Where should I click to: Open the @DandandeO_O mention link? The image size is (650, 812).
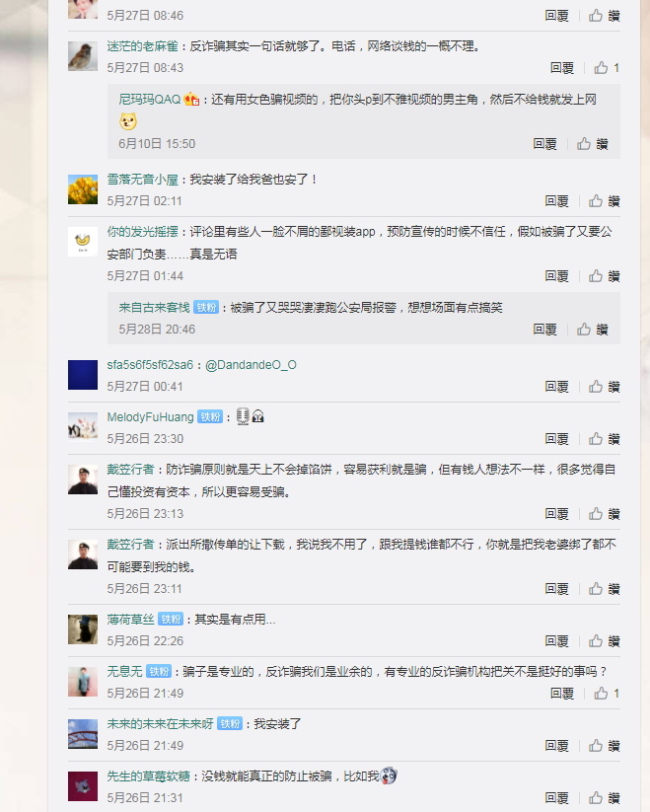251,365
